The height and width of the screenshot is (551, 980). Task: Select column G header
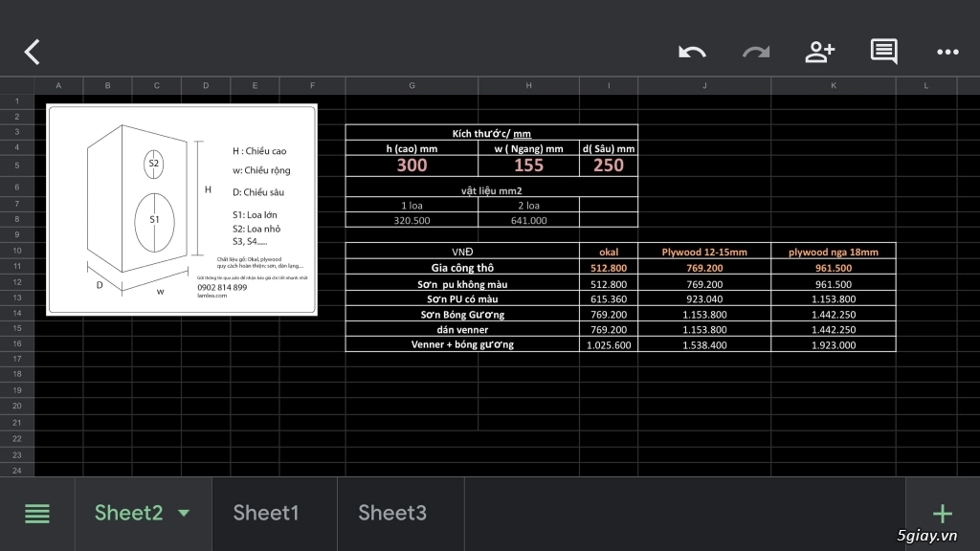tap(412, 85)
